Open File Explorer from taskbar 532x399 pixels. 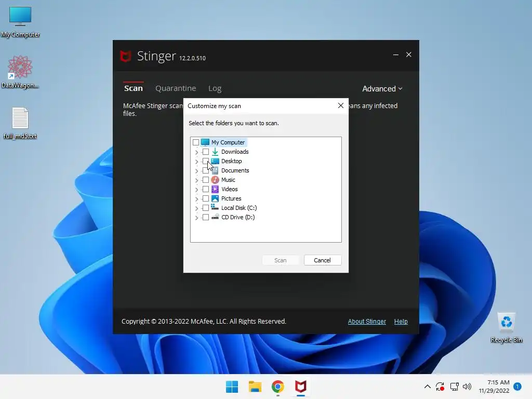255,387
